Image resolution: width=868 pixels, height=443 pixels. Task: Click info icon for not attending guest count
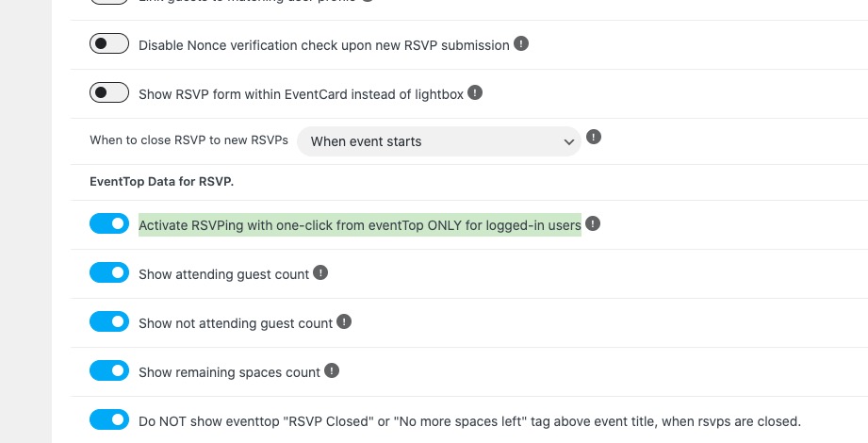pyautogui.click(x=344, y=321)
